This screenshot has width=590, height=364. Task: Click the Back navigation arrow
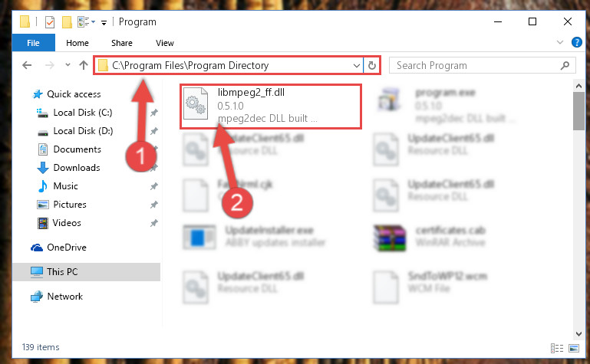coord(27,65)
